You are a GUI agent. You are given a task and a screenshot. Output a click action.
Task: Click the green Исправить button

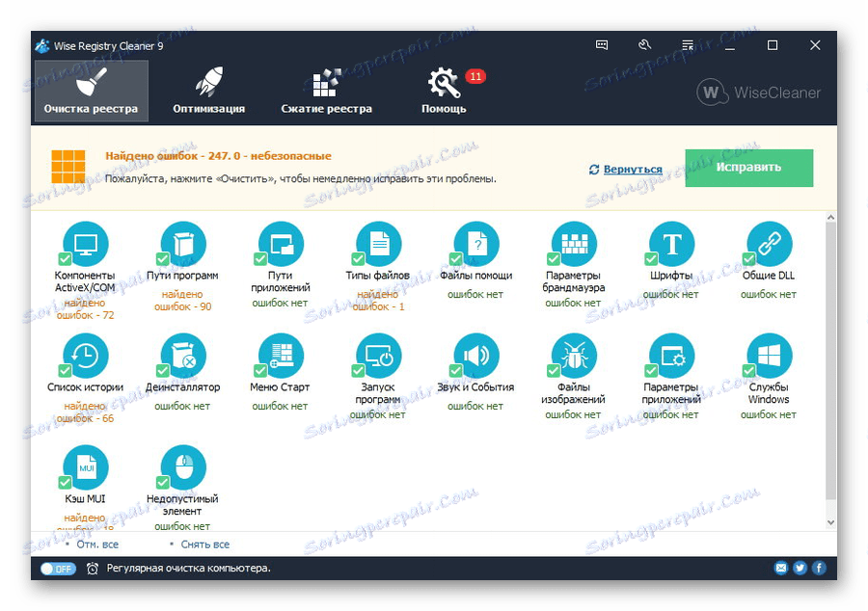(x=749, y=168)
